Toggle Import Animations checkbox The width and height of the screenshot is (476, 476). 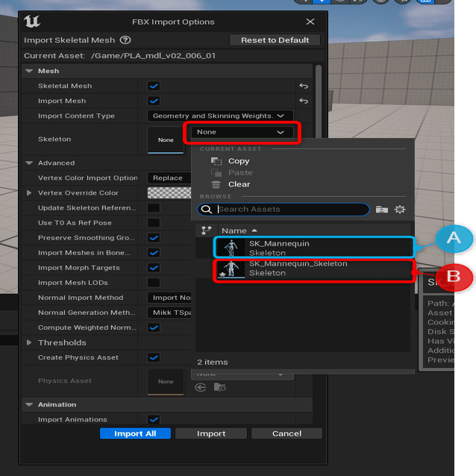click(154, 419)
